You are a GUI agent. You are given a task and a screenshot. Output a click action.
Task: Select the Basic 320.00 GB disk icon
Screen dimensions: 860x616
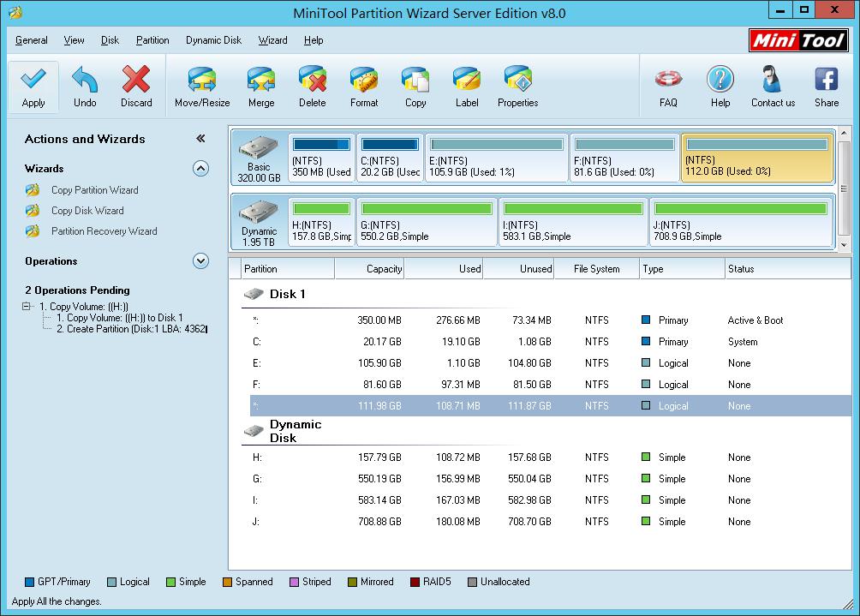pos(259,149)
